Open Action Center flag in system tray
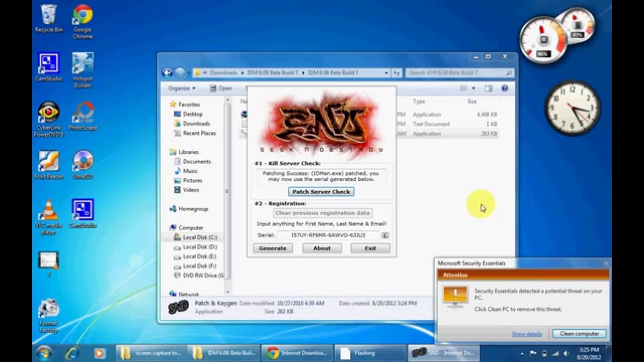644x362 pixels. (533, 353)
